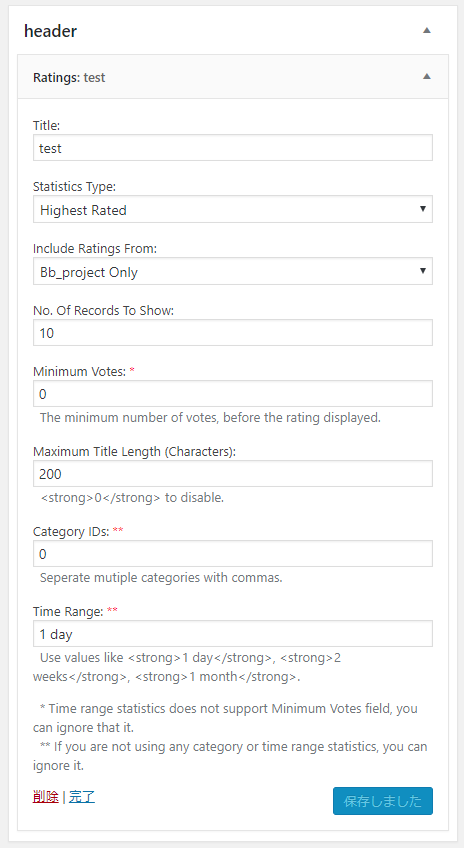Click into the Minimum Votes field
Image resolution: width=464 pixels, height=848 pixels.
pyautogui.click(x=233, y=394)
